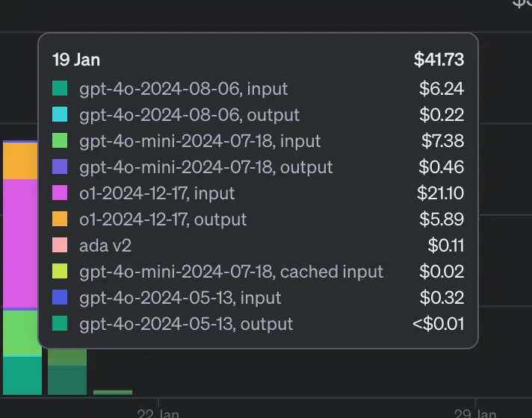Screen dimensions: 532x418
Task: Click the orange o1 output bar segment
Action: (19, 160)
